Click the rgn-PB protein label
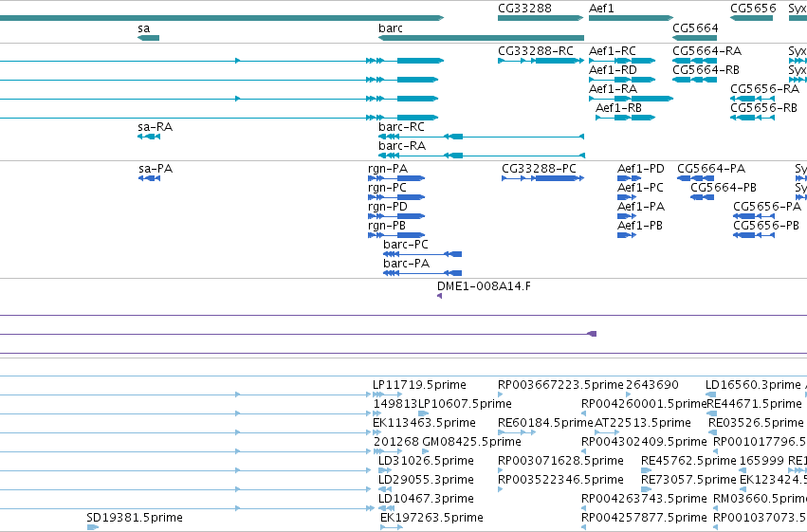The image size is (807, 532). 387,226
